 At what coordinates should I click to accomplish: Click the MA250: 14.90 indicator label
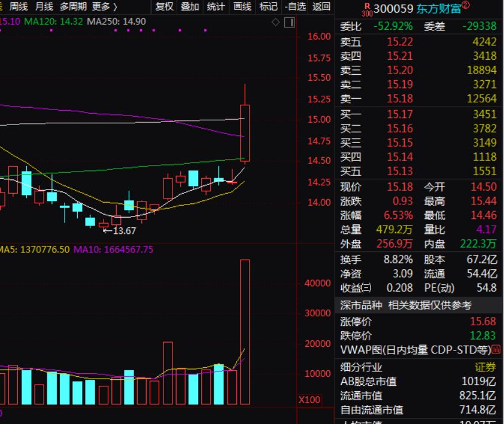pos(116,22)
